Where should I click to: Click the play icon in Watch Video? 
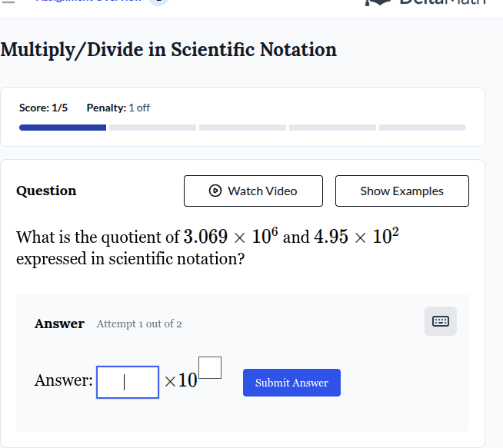tap(215, 191)
